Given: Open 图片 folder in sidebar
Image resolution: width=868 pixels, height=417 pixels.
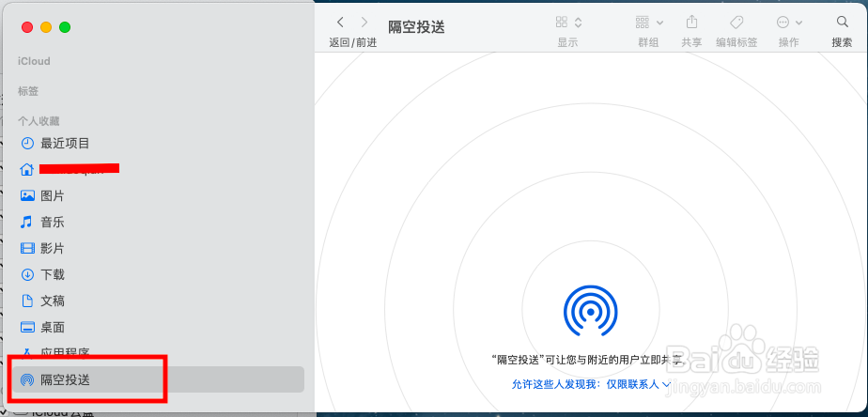Looking at the screenshot, I should pos(159,195).
